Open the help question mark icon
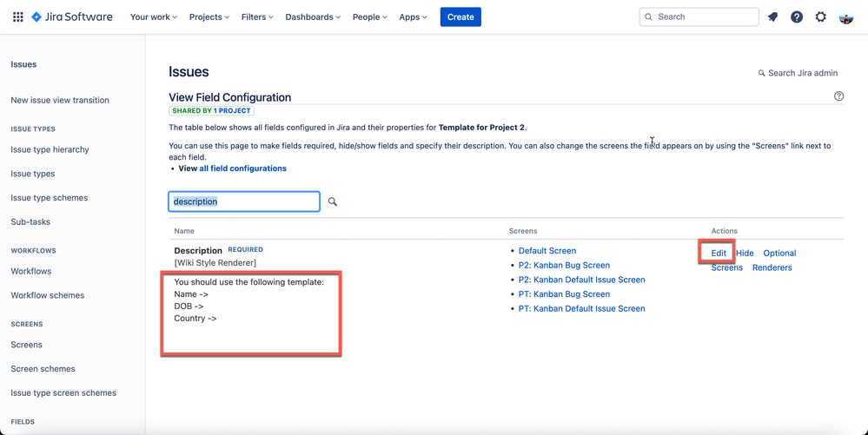Viewport: 868px width, 435px height. tap(797, 17)
